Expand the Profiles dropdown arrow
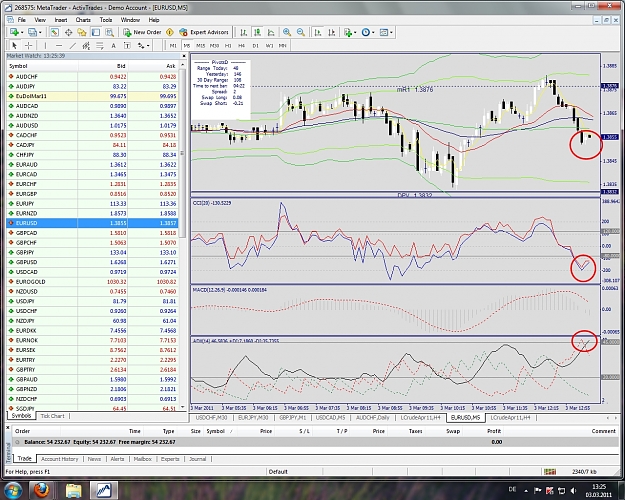This screenshot has width=625, height=500. click(40, 32)
